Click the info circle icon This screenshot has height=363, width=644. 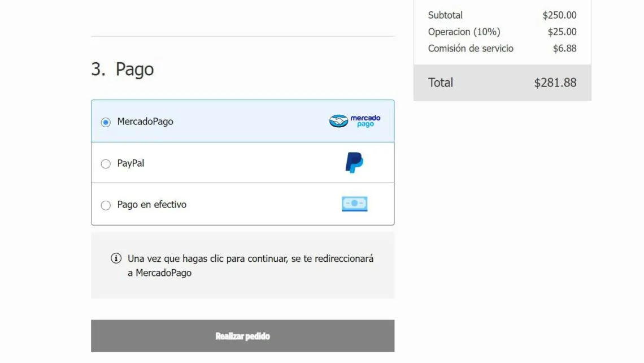(116, 258)
